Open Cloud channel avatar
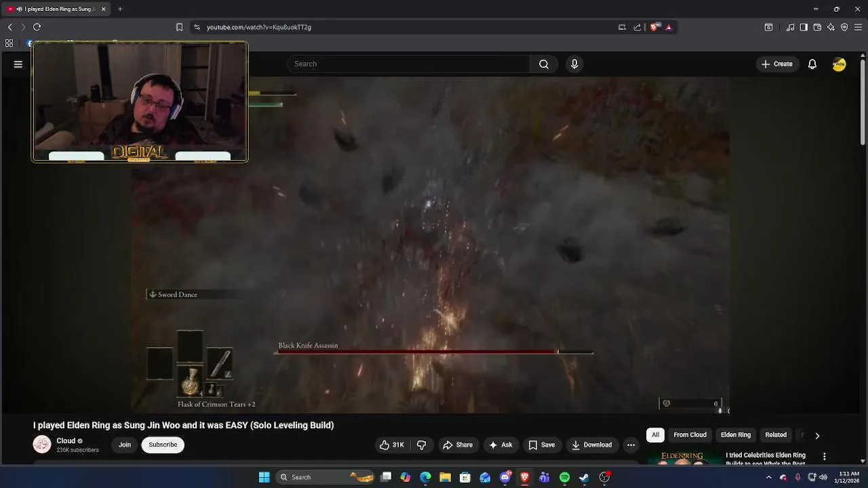The image size is (868, 488). (x=42, y=445)
